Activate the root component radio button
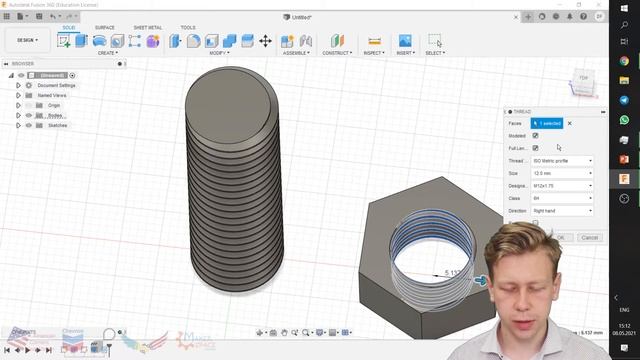Image resolution: width=640 pixels, height=360 pixels. 72,76
